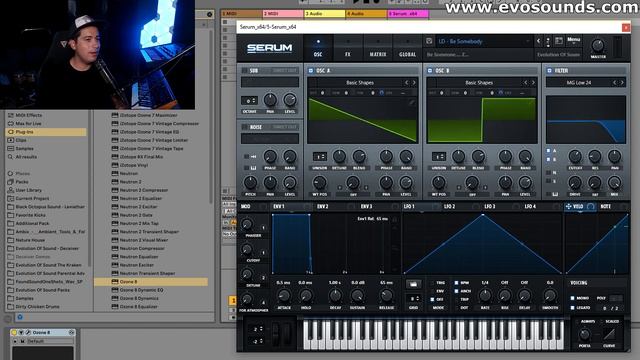Select the LFO 2 tab

[x=449, y=207]
